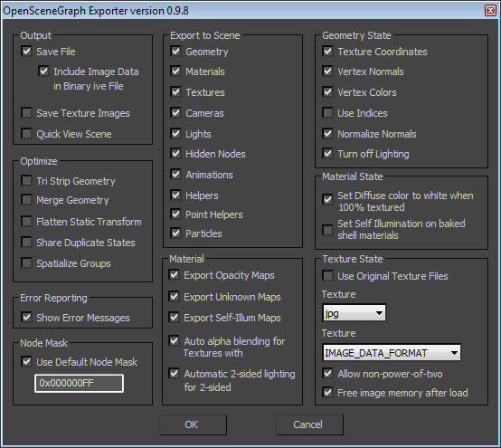The width and height of the screenshot is (501, 448).
Task: Toggle Export Unknown Maps
Action: (x=174, y=297)
